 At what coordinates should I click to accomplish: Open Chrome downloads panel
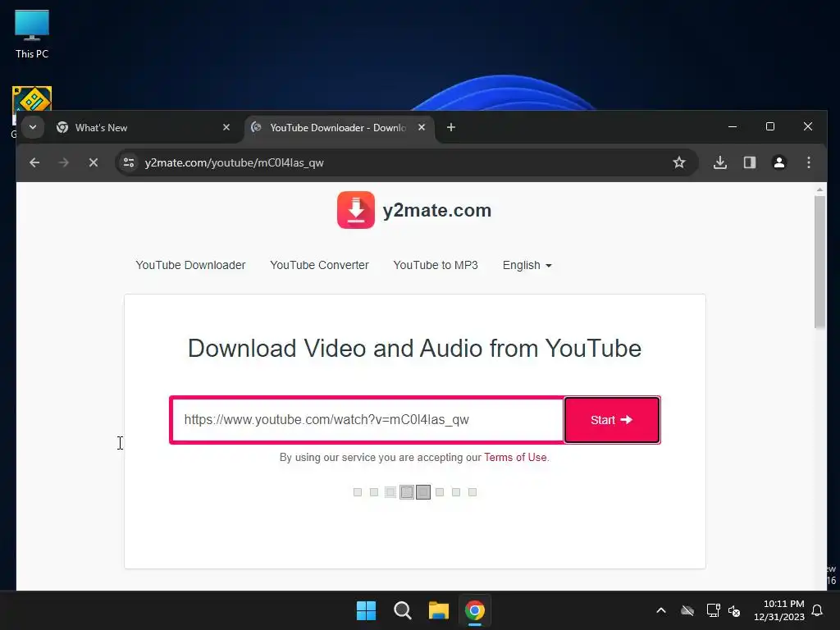720,162
